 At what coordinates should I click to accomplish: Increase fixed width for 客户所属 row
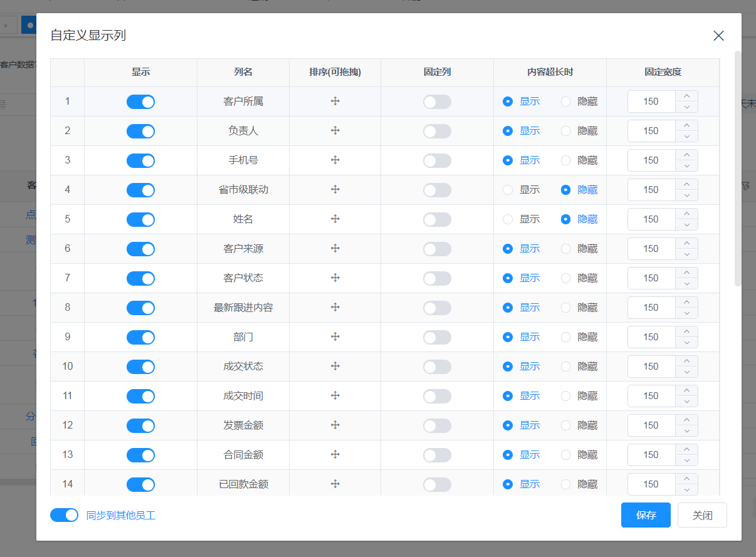point(686,96)
